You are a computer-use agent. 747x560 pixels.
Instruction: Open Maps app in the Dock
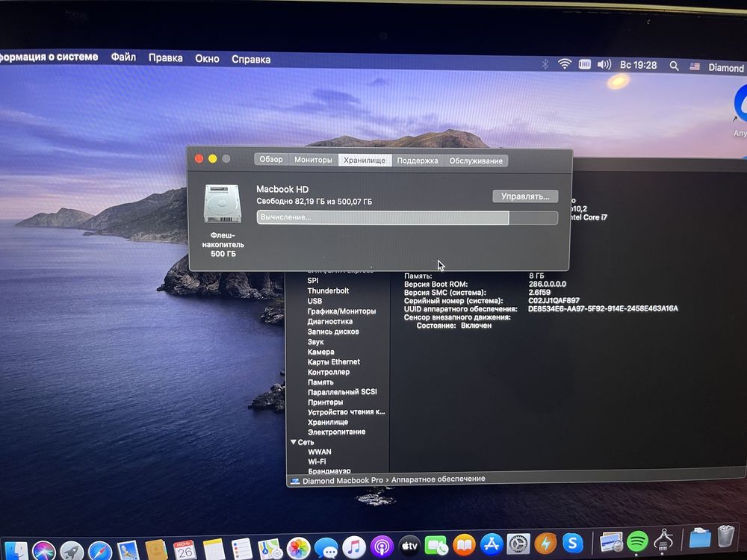coord(270,549)
